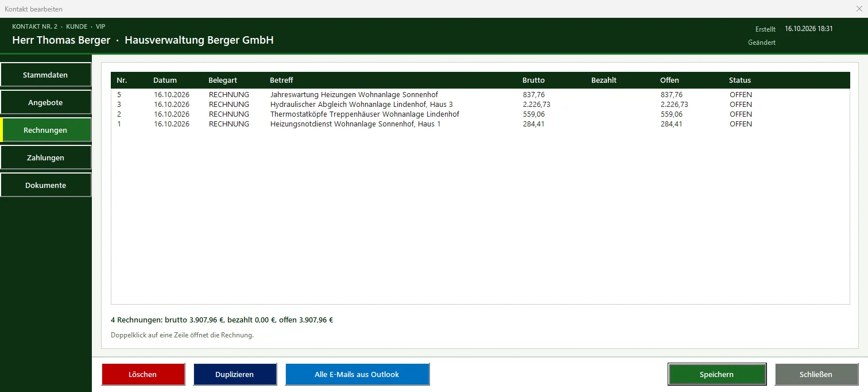Select invoice Jahreswartung Heizungen Wohnanlage Sonnenhof
The width and height of the screenshot is (868, 392).
(x=480, y=95)
